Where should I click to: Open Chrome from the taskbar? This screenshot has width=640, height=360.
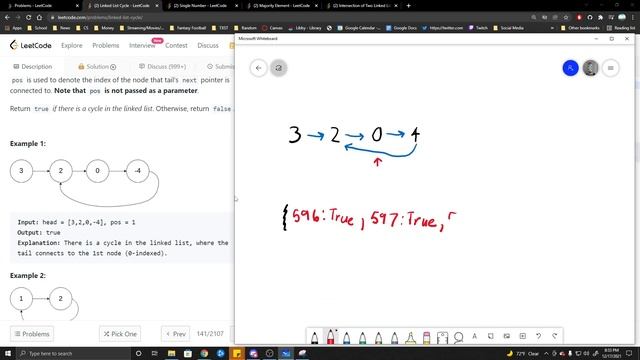click(x=204, y=353)
